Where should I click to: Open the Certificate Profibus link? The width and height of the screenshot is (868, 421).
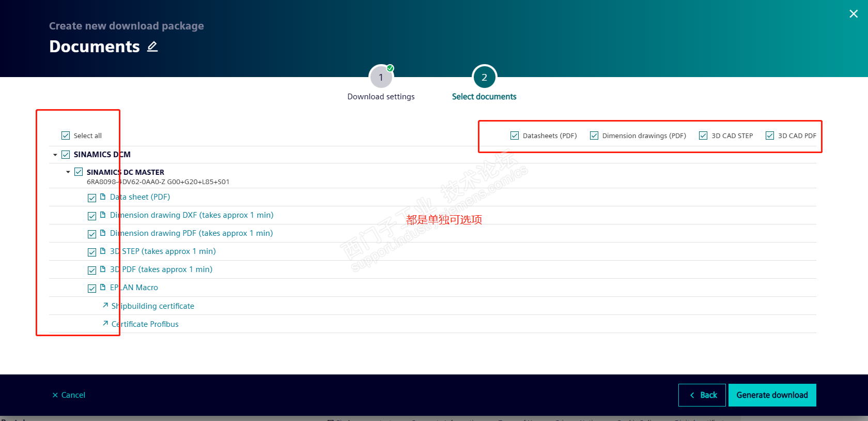click(x=145, y=324)
